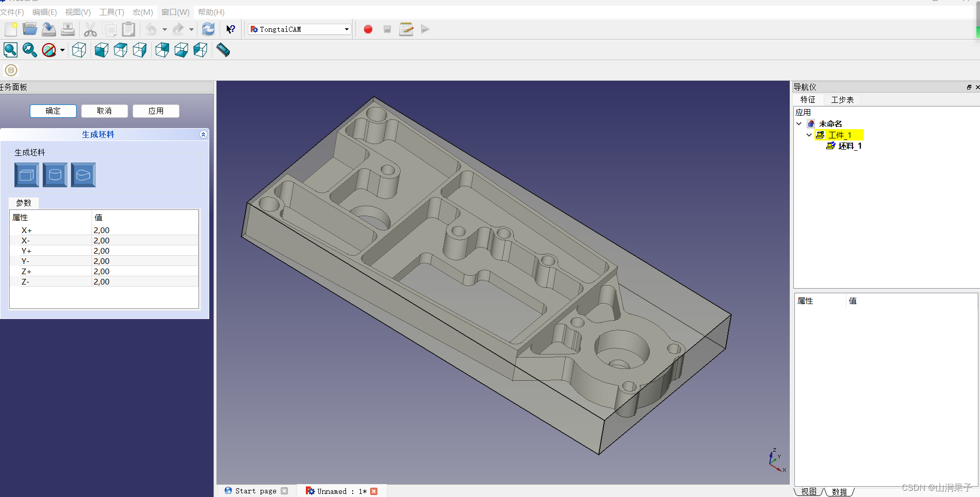Collapse the 未命名 tree node
The height and width of the screenshot is (497, 980).
click(799, 123)
